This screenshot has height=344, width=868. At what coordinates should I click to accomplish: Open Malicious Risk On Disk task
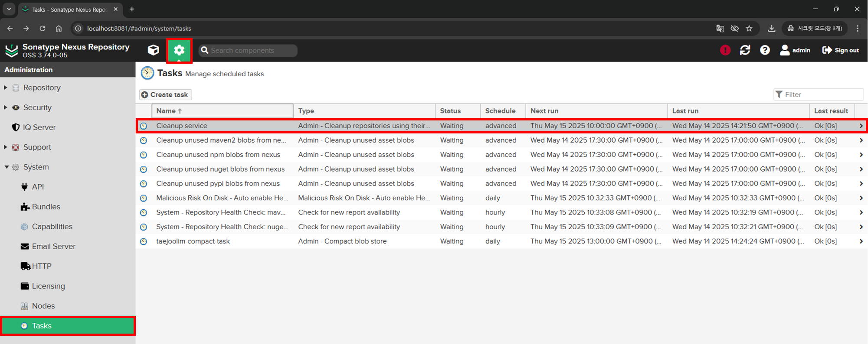501,198
